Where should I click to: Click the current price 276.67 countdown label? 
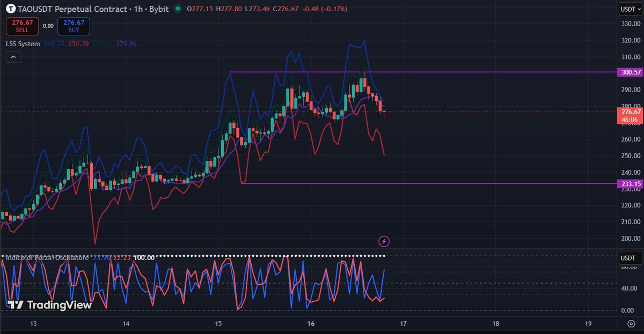(x=631, y=115)
